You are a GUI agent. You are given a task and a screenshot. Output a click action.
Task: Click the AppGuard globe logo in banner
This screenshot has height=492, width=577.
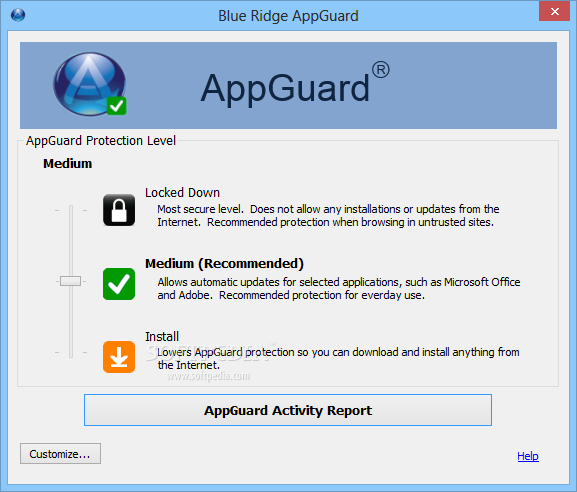pos(90,84)
